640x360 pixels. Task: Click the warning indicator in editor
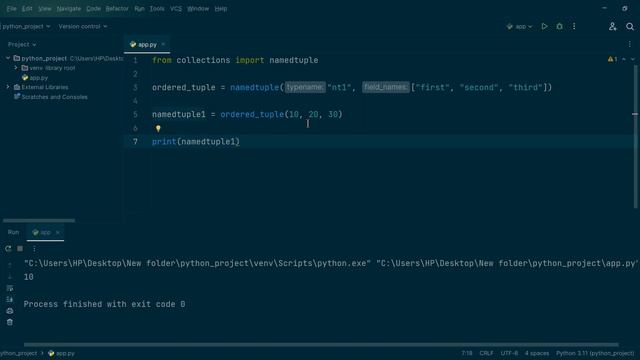(612, 59)
